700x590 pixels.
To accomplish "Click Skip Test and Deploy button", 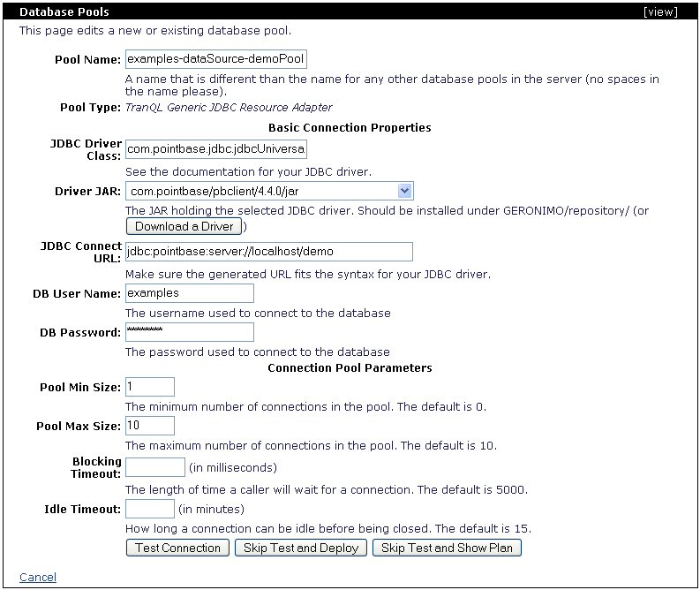I will (x=301, y=548).
